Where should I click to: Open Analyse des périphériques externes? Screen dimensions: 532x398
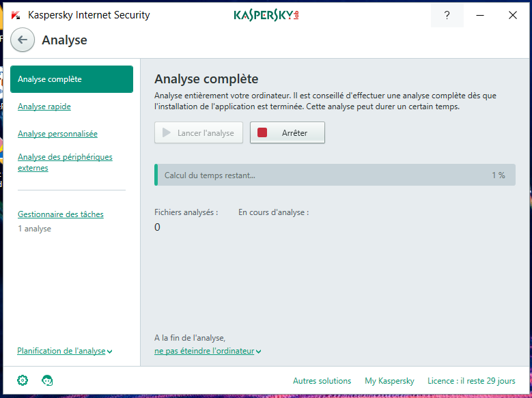pos(65,162)
